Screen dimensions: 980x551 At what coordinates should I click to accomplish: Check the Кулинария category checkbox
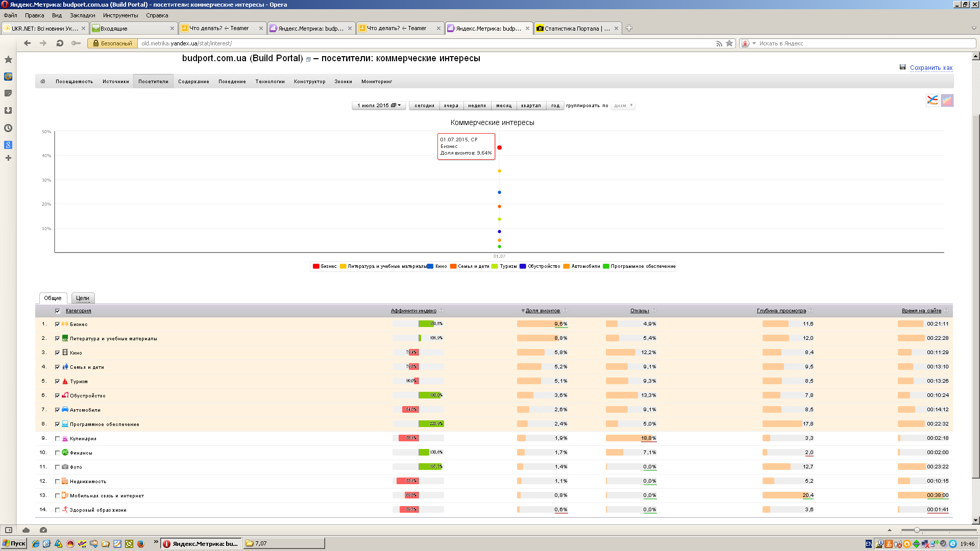(57, 439)
